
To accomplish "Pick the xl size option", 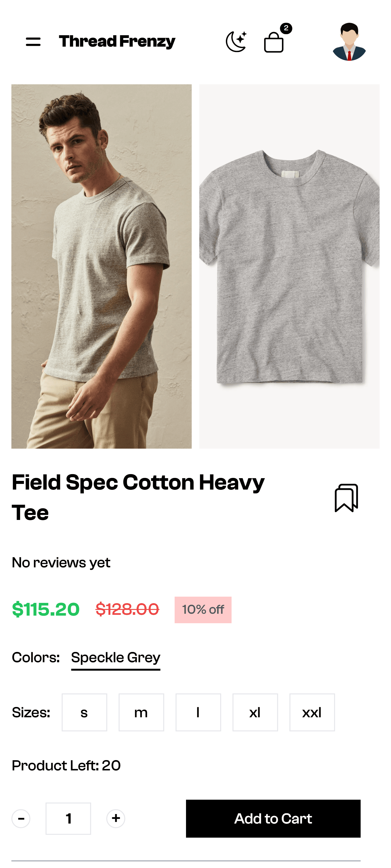I will (x=255, y=712).
